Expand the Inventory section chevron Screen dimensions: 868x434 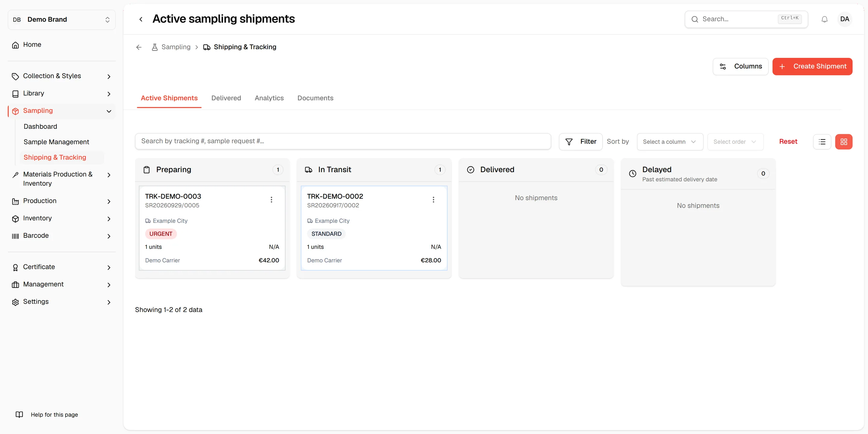tap(109, 219)
